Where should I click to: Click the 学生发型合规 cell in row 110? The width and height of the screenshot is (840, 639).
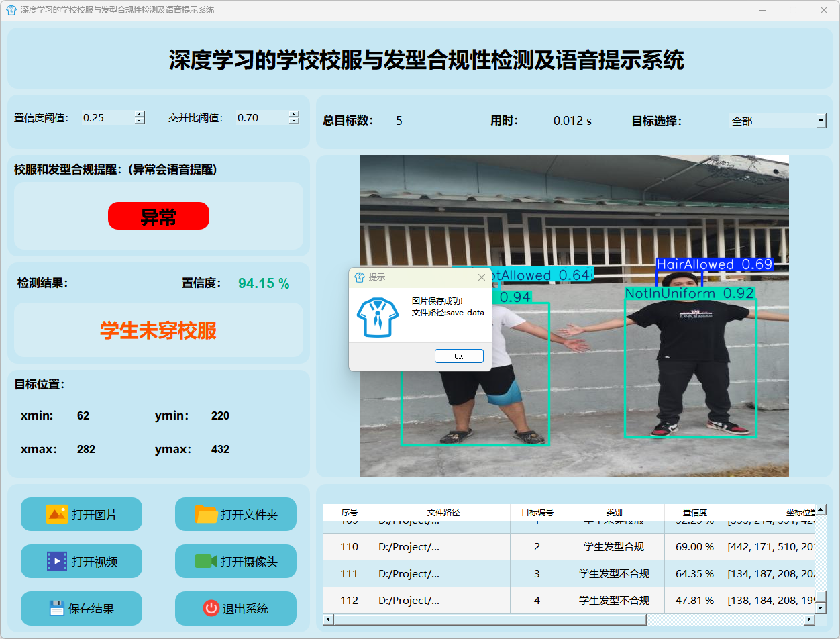pyautogui.click(x=614, y=547)
